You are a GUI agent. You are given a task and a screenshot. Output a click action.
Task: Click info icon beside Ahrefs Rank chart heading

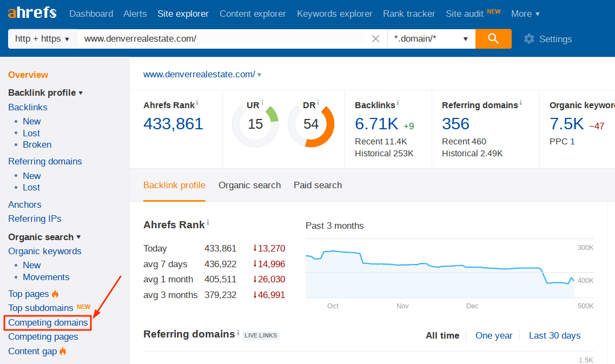[208, 222]
